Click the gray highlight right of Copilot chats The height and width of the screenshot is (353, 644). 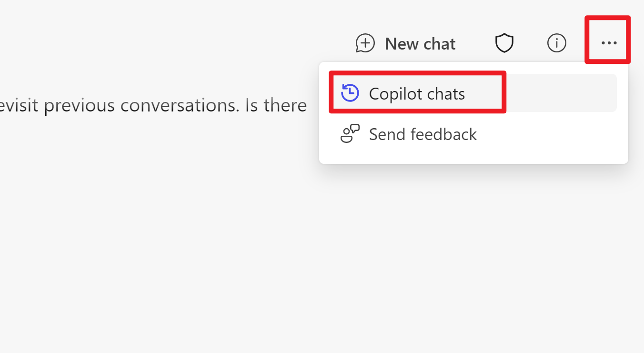pos(561,93)
